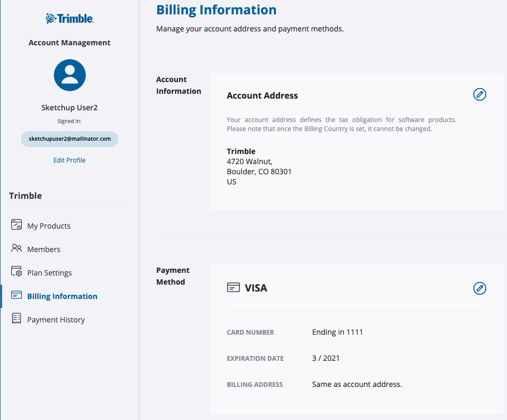Click the Members people icon
Viewport: 507px width, 420px height.
click(x=17, y=248)
